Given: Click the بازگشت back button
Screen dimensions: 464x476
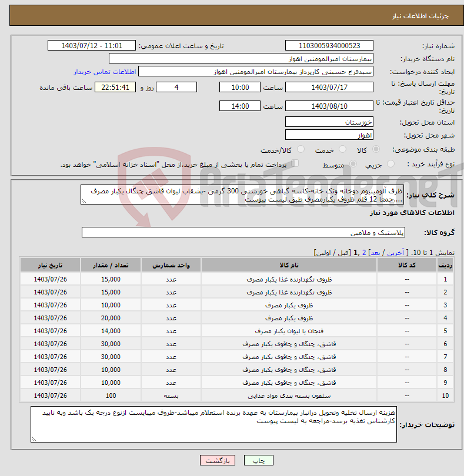Looking at the screenshot, I should [218, 460].
